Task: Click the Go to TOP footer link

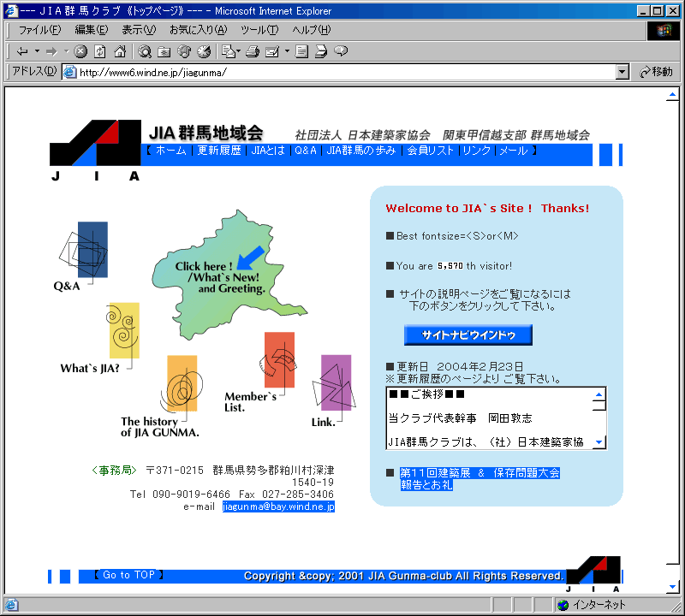Action: tap(129, 575)
